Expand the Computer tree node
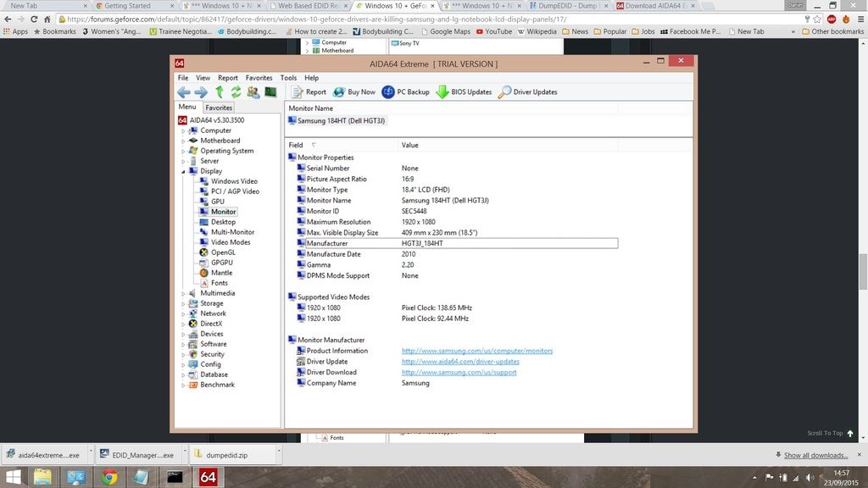 (x=183, y=131)
